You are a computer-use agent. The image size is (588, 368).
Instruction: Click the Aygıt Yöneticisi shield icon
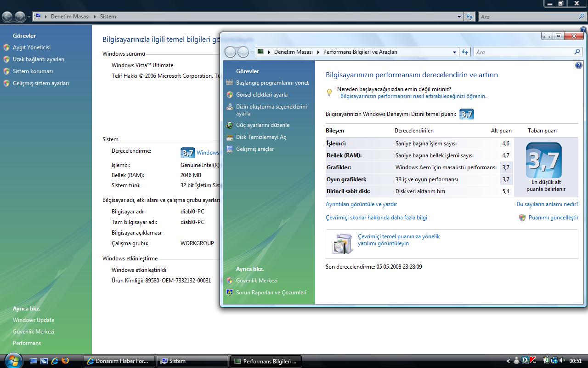pos(6,47)
